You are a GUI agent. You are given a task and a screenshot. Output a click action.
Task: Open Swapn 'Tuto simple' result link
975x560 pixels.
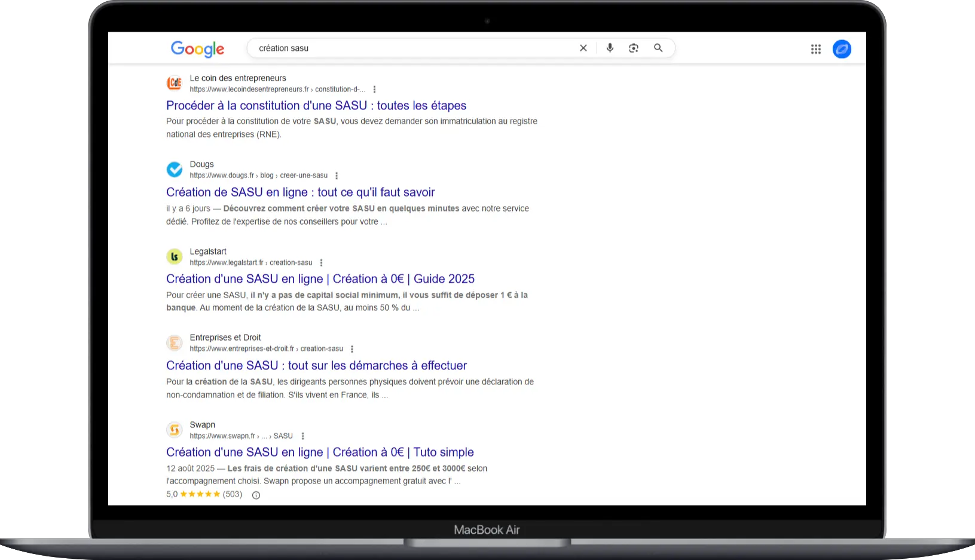(320, 452)
